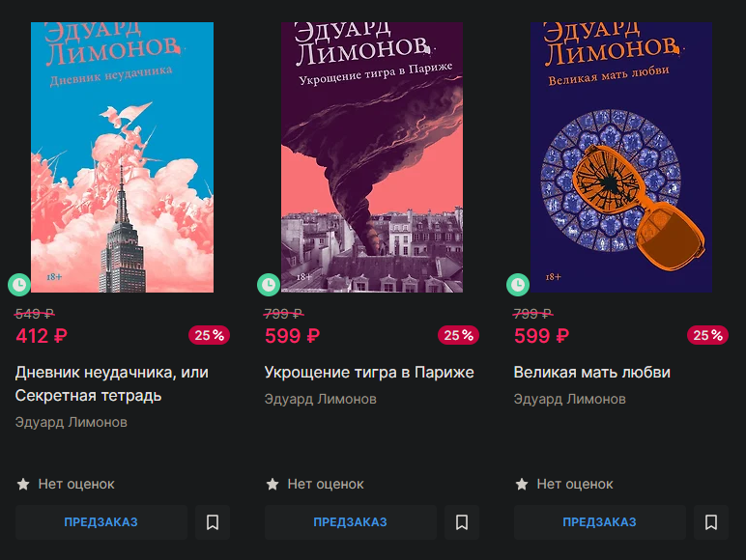Image resolution: width=746 pixels, height=560 pixels.
Task: Bookmark Укрощение тигра в Париже
Action: (462, 522)
